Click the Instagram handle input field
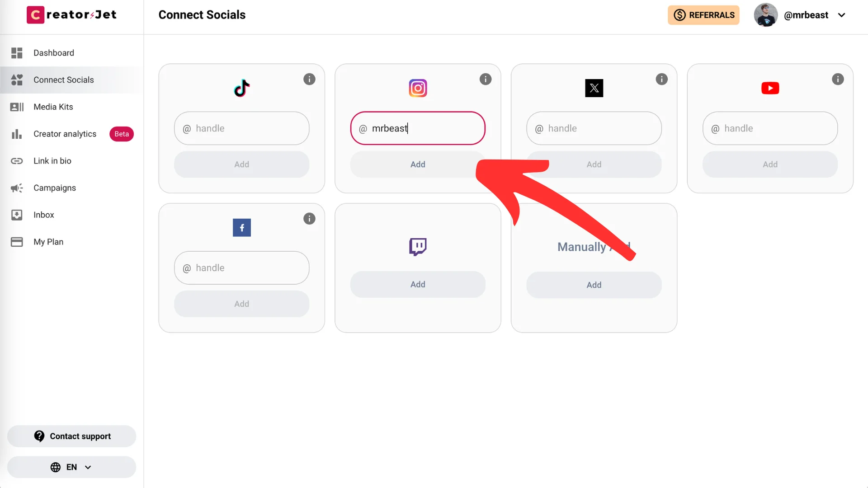Screen dimensions: 868x488 417,128
